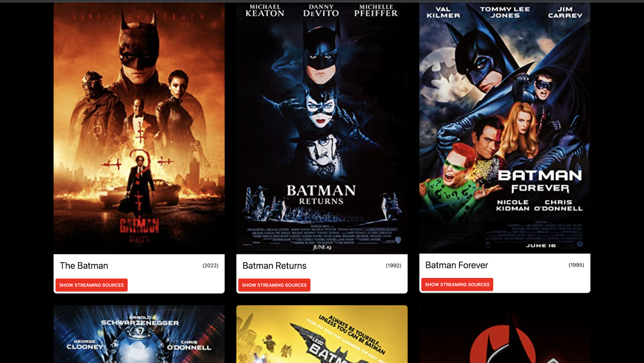The image size is (644, 363).
Task: Show streaming sources for The Batman
Action: 91,285
